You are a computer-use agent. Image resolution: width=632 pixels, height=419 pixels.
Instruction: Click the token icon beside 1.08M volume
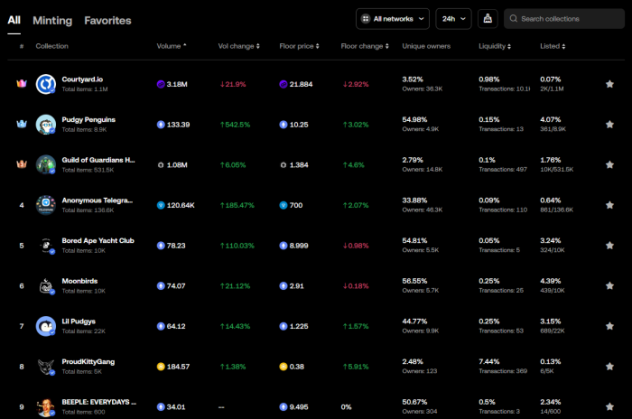point(160,165)
